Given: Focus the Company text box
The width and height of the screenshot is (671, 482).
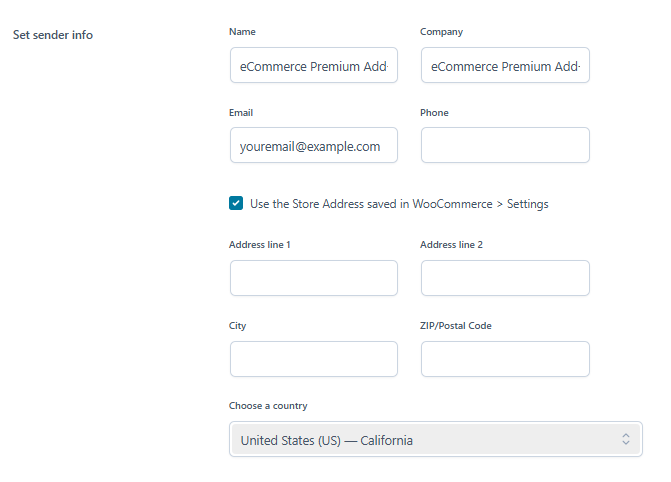Looking at the screenshot, I should click(x=505, y=66).
